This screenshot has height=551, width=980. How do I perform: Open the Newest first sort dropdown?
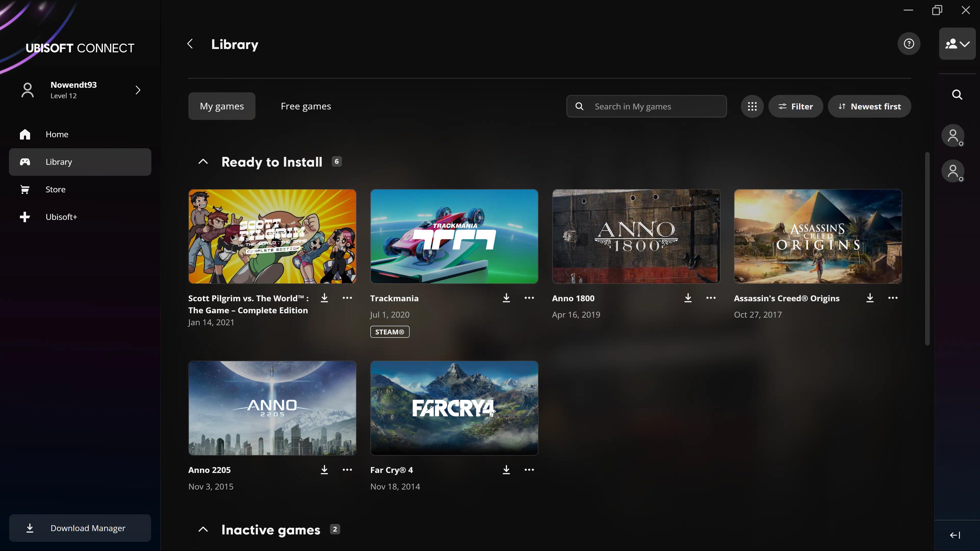click(869, 106)
